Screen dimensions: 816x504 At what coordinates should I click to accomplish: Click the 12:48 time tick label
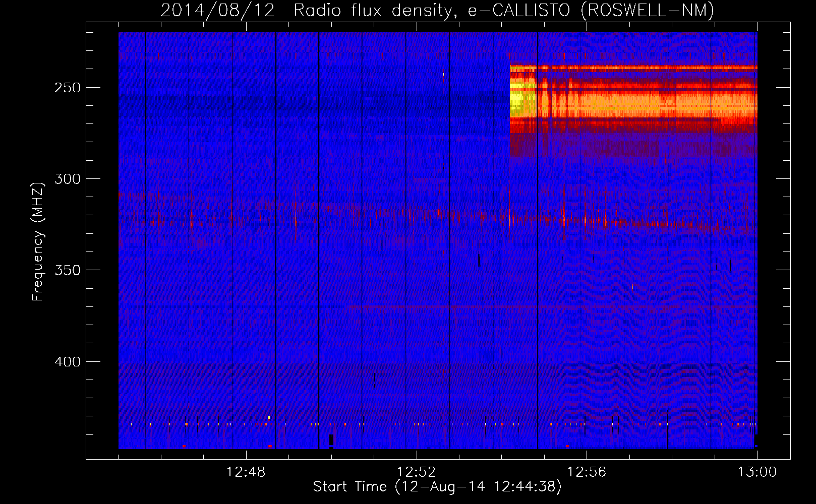click(x=246, y=472)
